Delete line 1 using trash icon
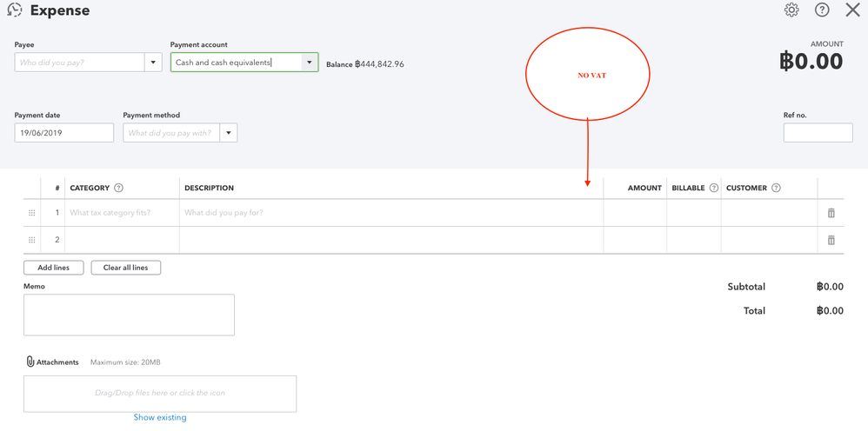 click(x=831, y=213)
